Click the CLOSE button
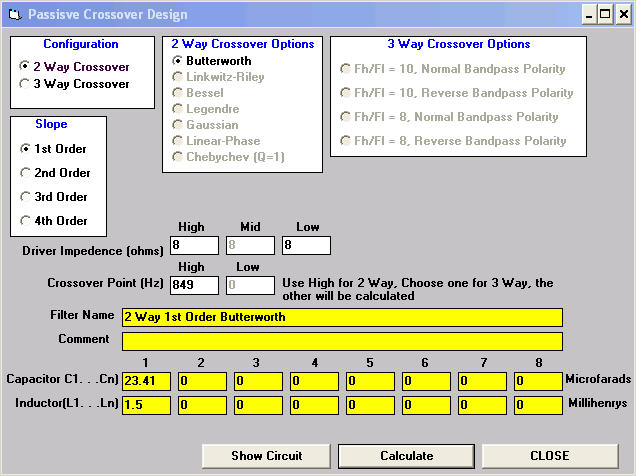The width and height of the screenshot is (636, 476). tap(550, 456)
